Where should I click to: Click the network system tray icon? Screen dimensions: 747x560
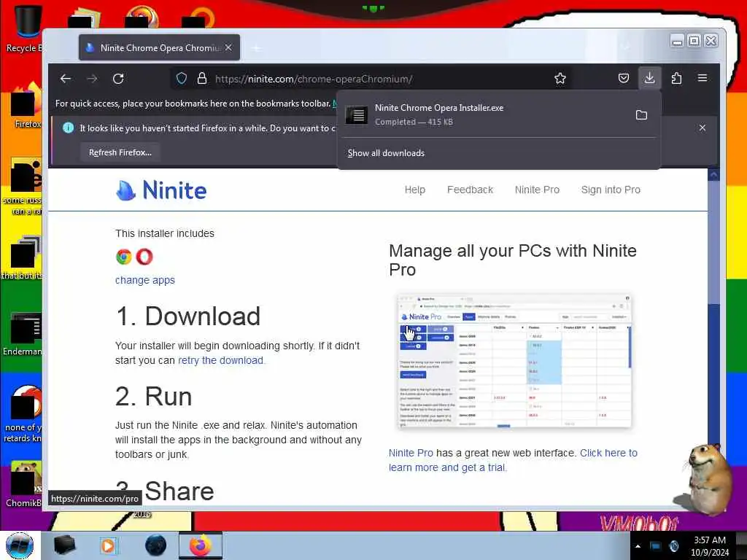656,546
